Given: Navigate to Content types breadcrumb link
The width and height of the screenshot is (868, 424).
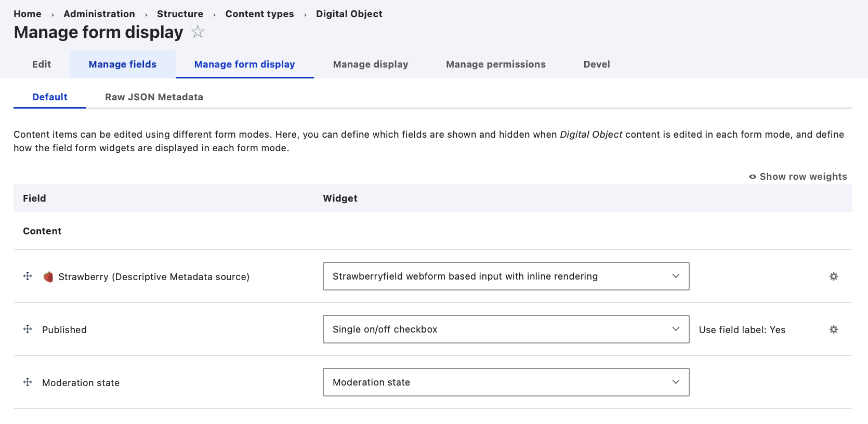Looking at the screenshot, I should point(259,14).
